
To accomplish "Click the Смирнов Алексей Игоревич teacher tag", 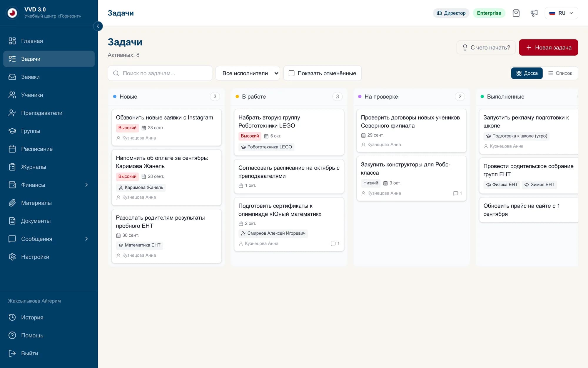I will tap(273, 233).
